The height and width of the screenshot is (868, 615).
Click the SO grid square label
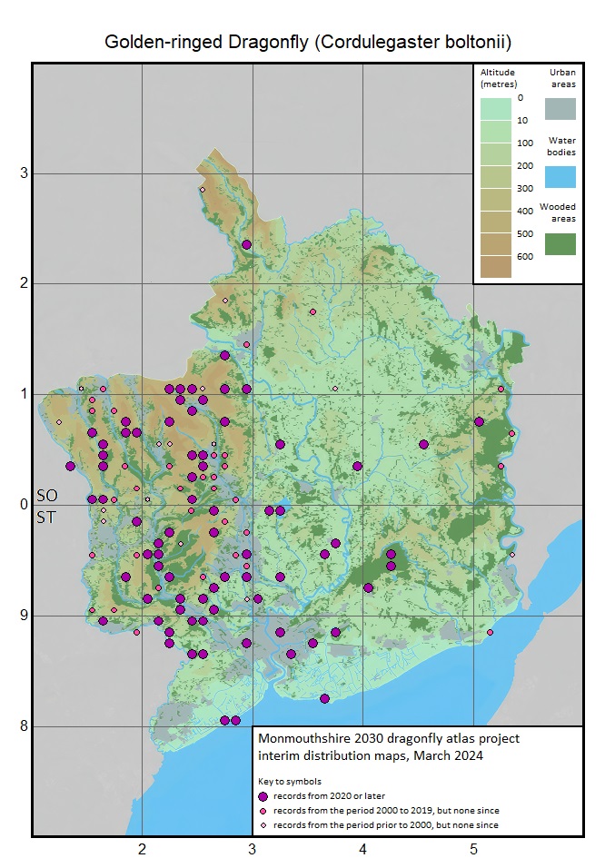point(46,497)
